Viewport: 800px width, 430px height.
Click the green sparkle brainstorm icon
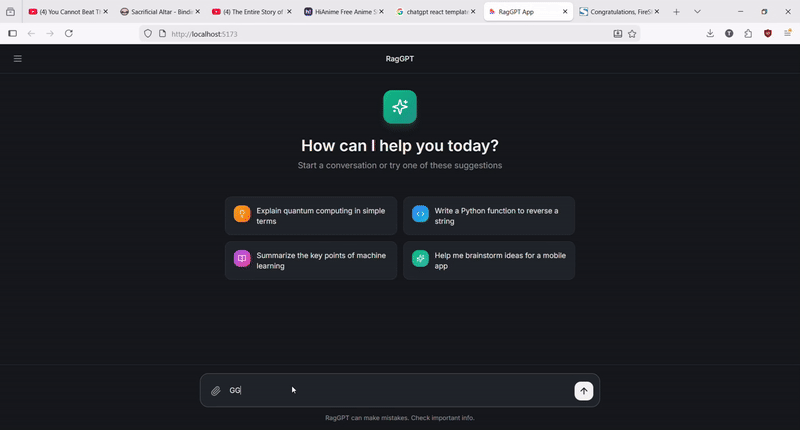point(420,259)
